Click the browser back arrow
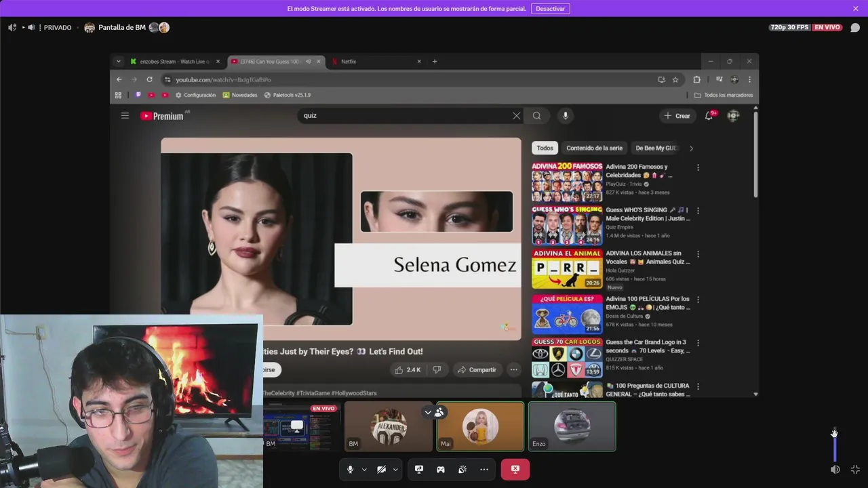The image size is (868, 488). pos(119,79)
